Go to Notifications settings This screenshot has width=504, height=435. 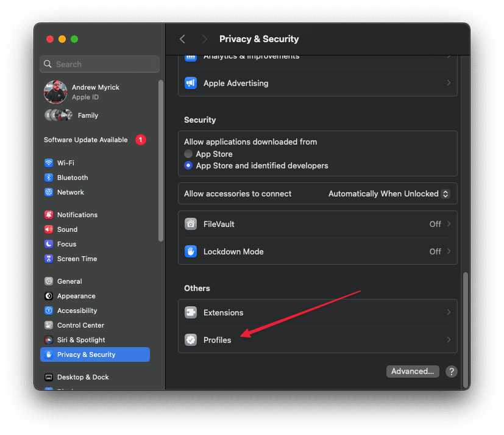95,215
